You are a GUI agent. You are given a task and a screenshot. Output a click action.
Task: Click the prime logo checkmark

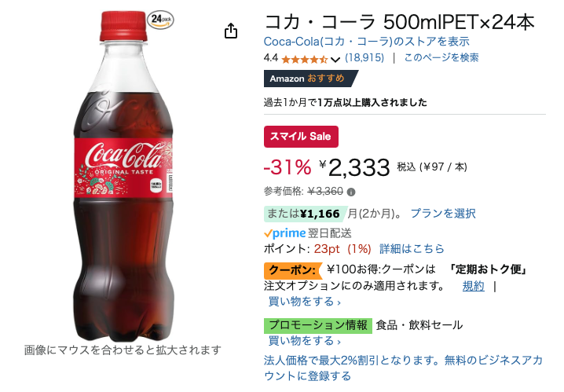point(268,234)
